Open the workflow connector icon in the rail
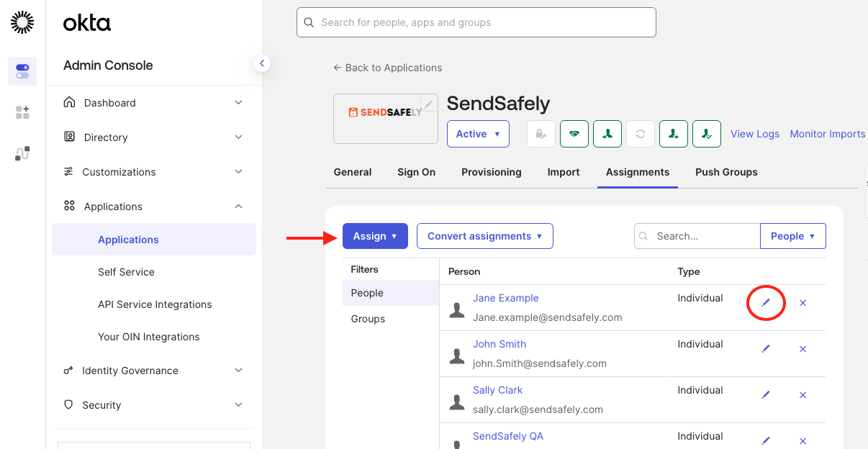The width and height of the screenshot is (868, 449). pyautogui.click(x=22, y=153)
